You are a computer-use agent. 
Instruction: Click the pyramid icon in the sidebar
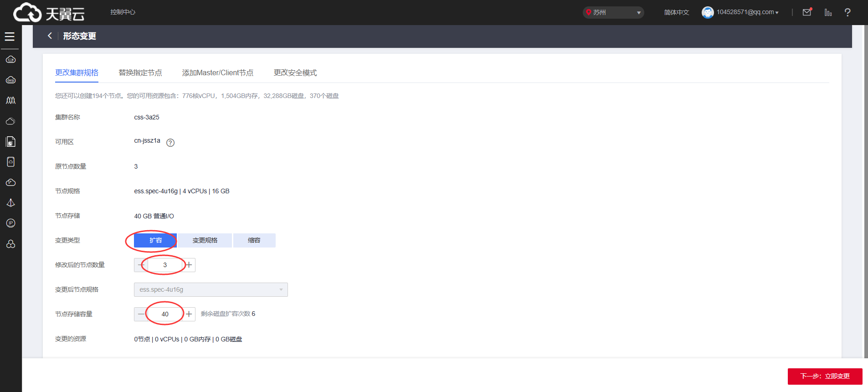10,203
